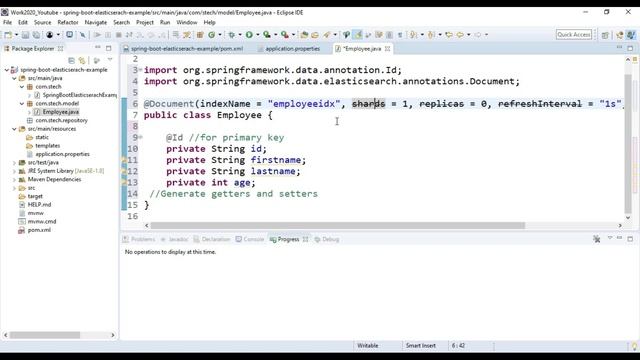Collapse the line 3 import fold marker
This screenshot has width=640, height=360.
(140, 70)
